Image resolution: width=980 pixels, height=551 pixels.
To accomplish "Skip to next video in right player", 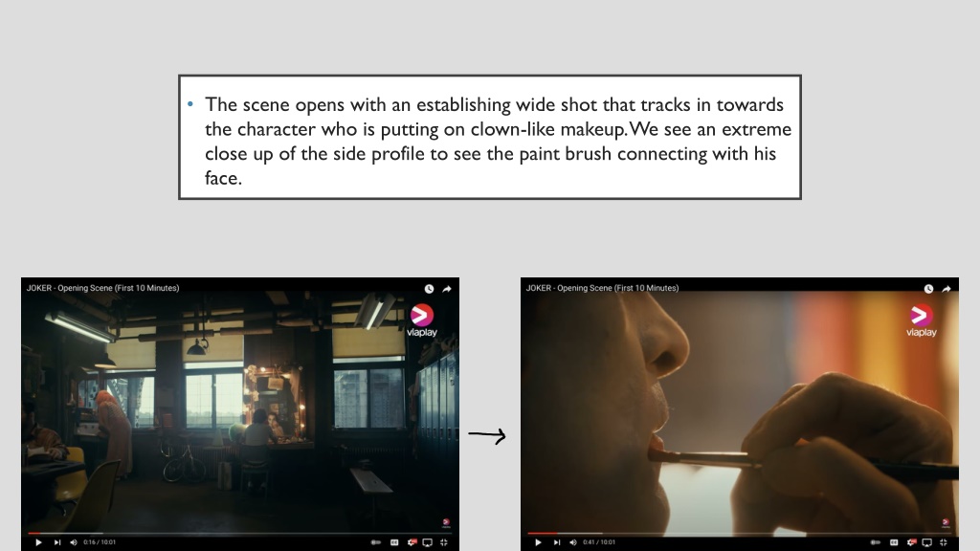I will click(x=556, y=542).
